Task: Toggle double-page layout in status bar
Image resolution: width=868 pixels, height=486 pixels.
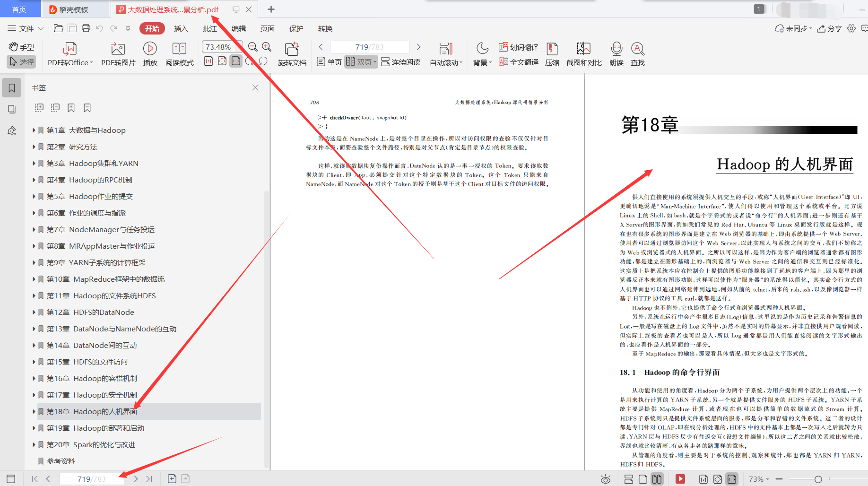Action: pyautogui.click(x=657, y=479)
